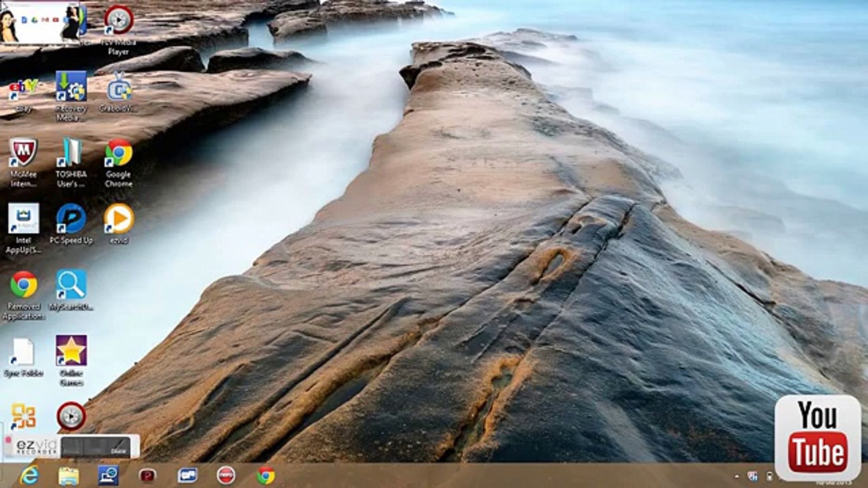
Task: Expand hidden icons in the system tray
Action: click(737, 476)
